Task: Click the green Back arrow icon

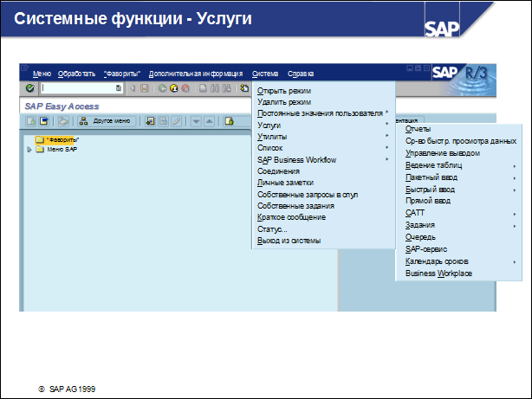Action: click(162, 88)
